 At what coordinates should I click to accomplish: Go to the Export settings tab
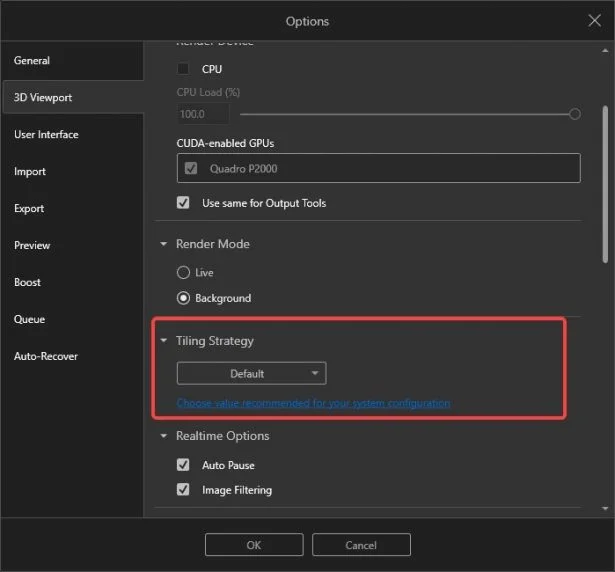pyautogui.click(x=29, y=209)
